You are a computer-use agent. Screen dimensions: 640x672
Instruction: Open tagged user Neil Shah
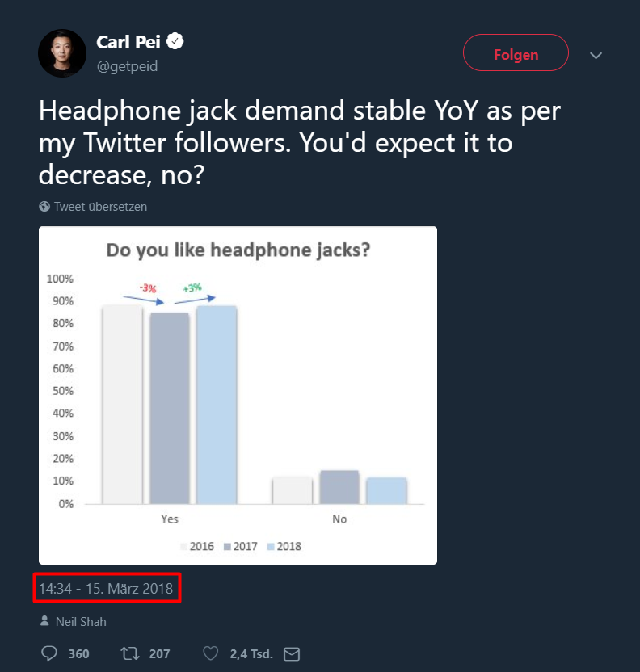coord(81,622)
